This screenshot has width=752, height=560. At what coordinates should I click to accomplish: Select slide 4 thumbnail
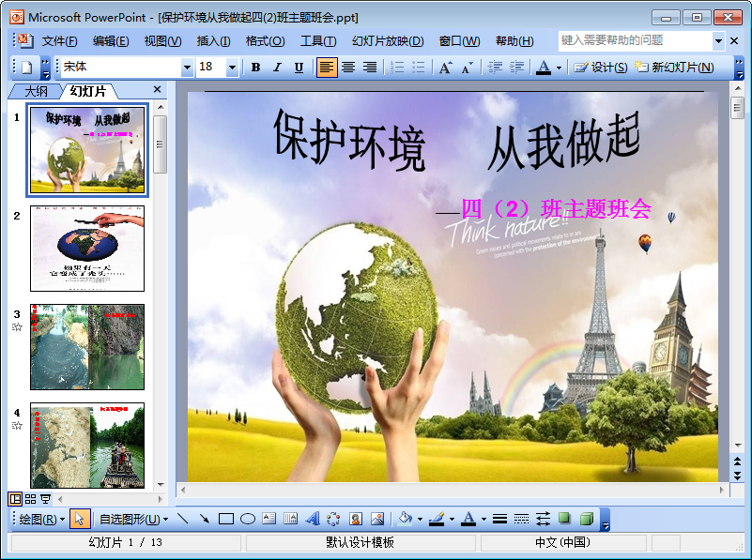click(87, 446)
